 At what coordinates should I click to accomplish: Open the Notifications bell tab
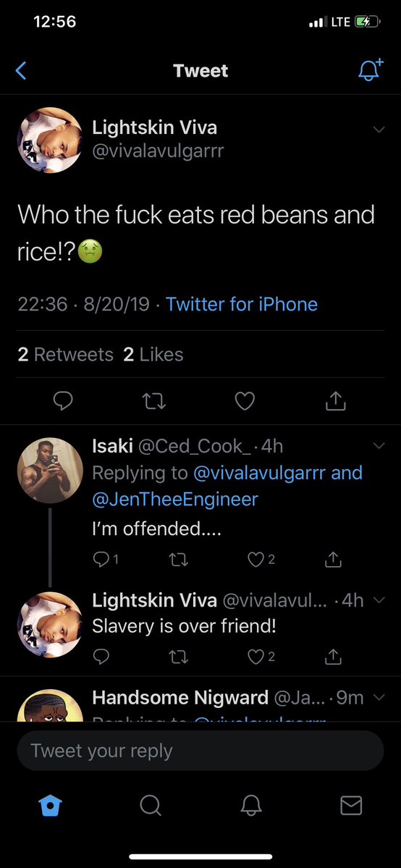coord(250,806)
